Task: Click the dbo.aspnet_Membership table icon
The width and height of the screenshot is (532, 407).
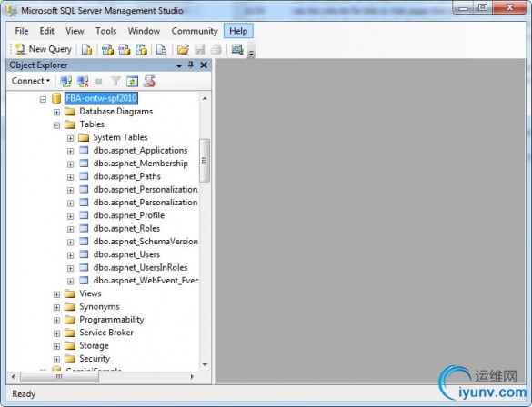Action: (84, 164)
